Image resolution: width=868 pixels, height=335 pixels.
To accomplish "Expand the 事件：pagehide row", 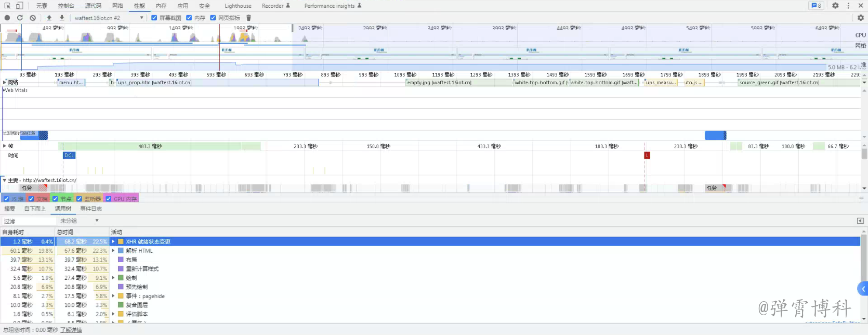I will pos(113,296).
